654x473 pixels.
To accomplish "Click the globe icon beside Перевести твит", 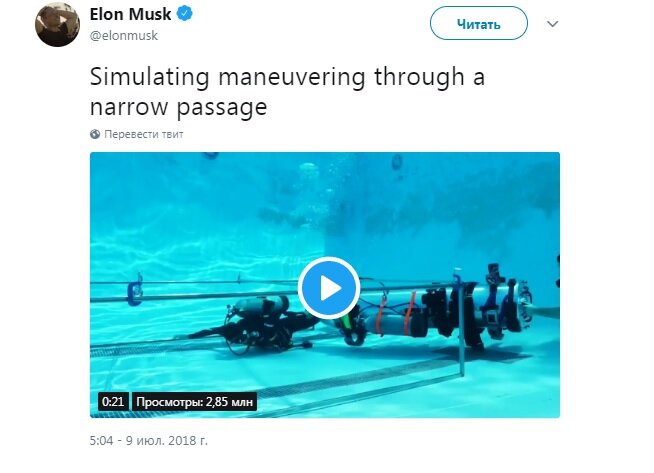I will tap(95, 134).
